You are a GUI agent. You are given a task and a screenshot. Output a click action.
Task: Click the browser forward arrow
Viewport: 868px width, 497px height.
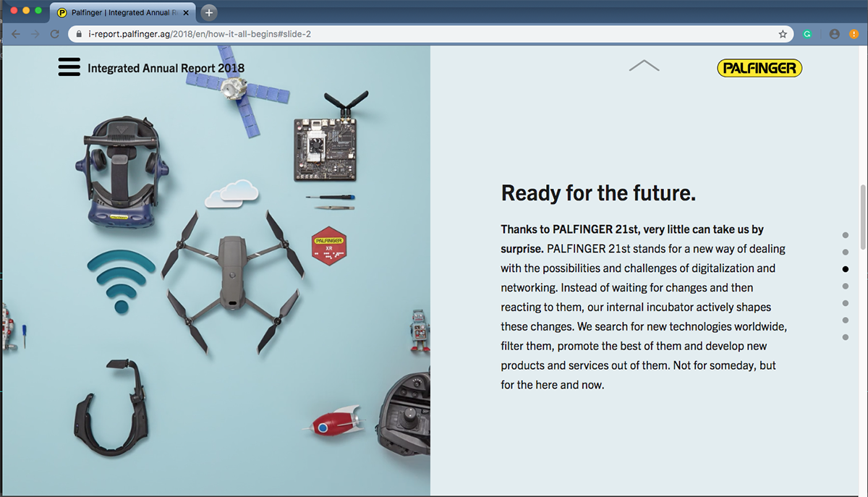pos(35,34)
